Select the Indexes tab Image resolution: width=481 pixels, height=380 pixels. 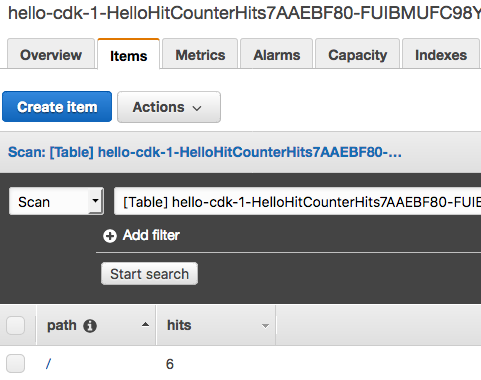[x=441, y=54]
